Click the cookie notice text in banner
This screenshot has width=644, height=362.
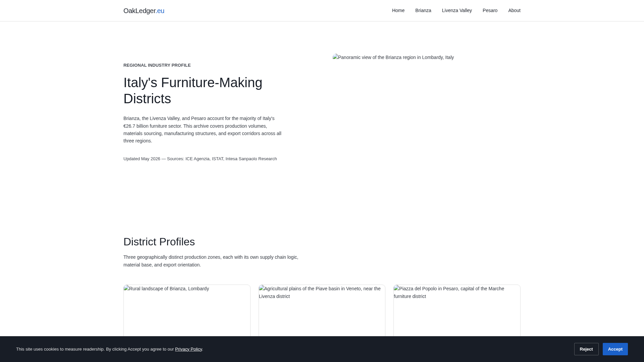point(109,349)
